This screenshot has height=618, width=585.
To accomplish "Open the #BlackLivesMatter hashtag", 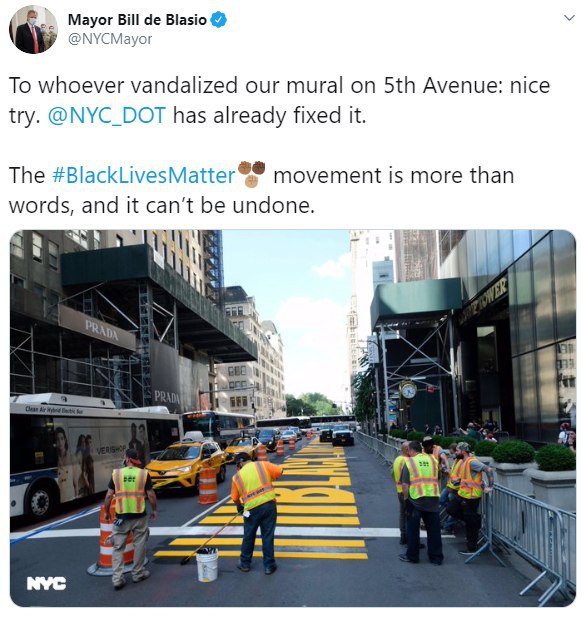I will pos(143,175).
